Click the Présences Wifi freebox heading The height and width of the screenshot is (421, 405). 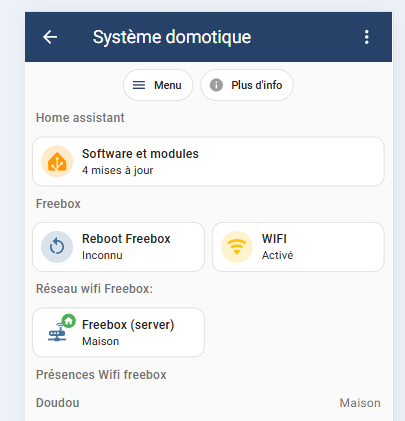tap(101, 375)
